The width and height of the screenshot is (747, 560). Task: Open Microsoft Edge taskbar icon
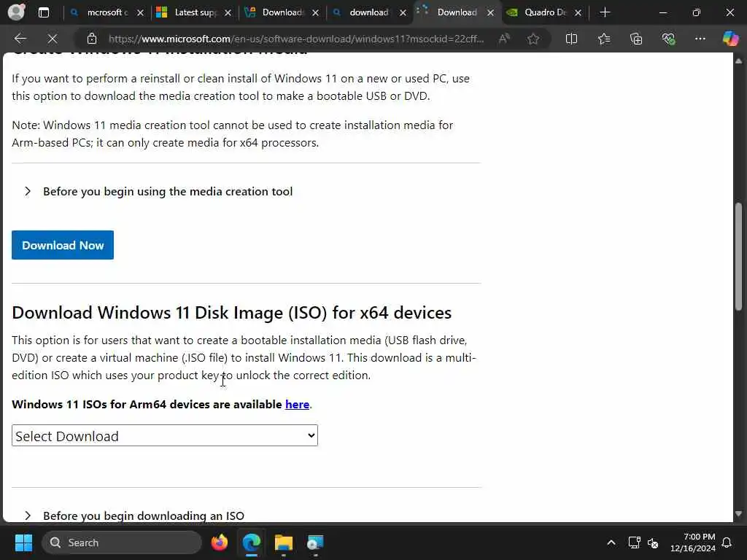pyautogui.click(x=252, y=542)
